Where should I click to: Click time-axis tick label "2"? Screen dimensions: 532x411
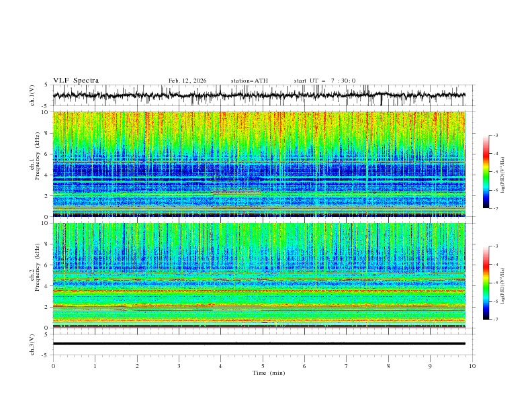[x=137, y=366]
